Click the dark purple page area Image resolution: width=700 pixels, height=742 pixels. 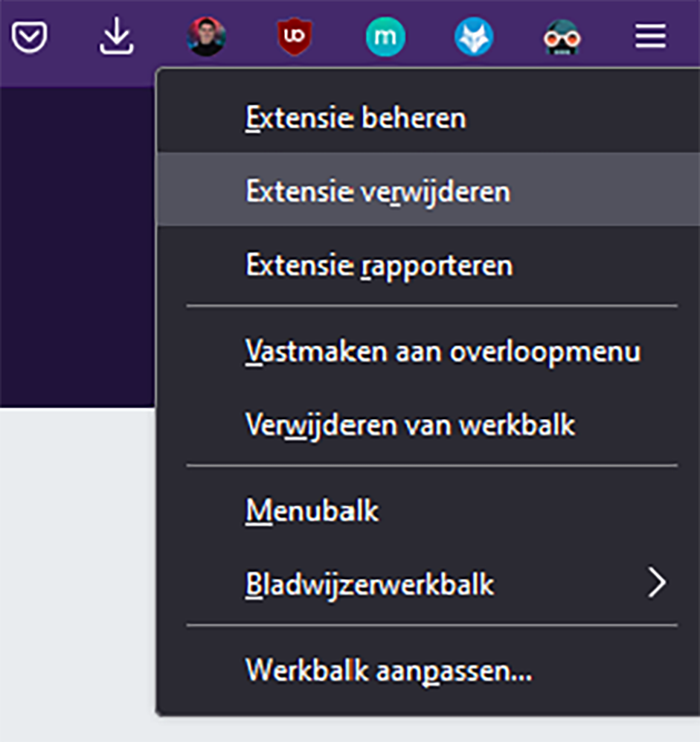click(77, 246)
